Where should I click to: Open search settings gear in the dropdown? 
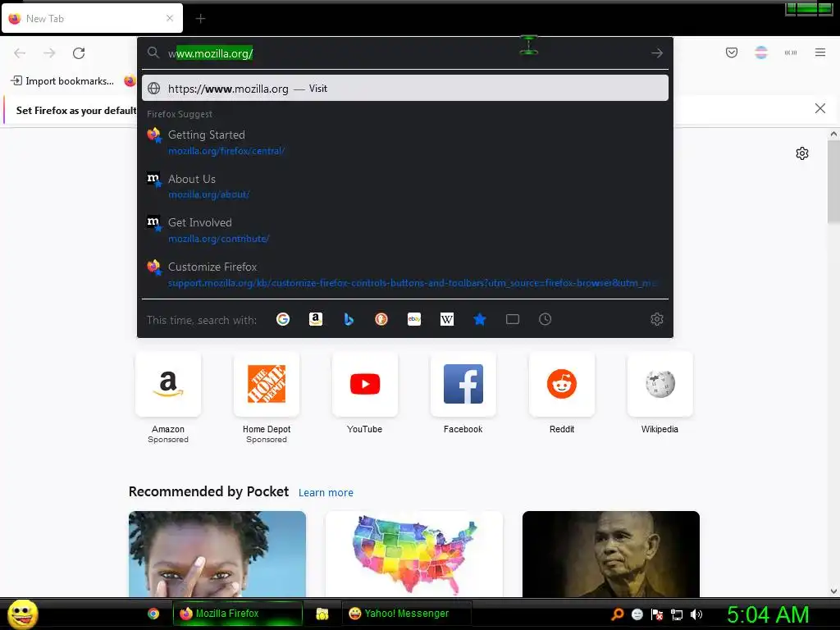point(657,319)
